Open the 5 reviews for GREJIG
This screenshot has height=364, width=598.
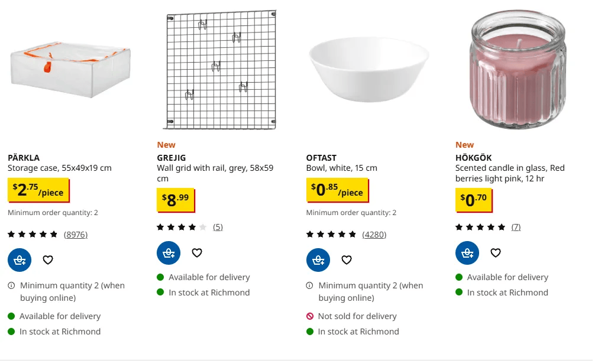[218, 227]
